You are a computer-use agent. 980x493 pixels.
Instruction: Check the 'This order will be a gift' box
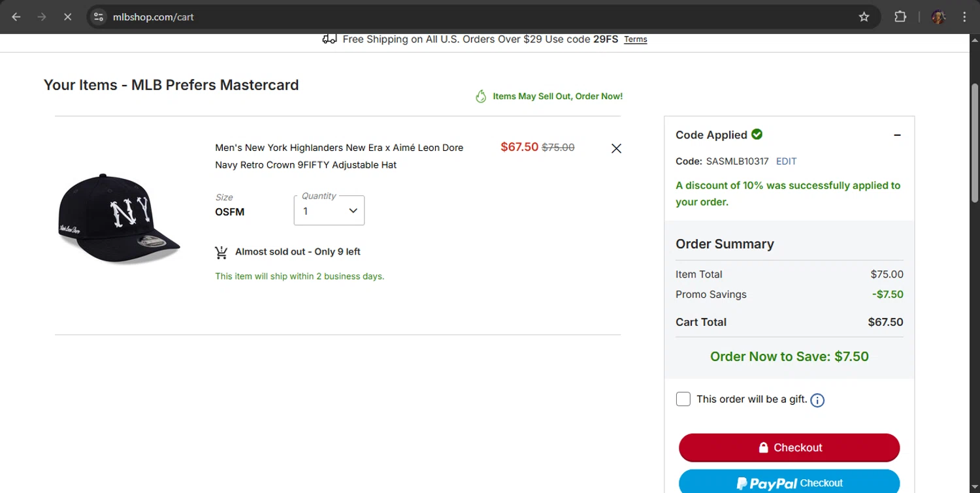[683, 399]
